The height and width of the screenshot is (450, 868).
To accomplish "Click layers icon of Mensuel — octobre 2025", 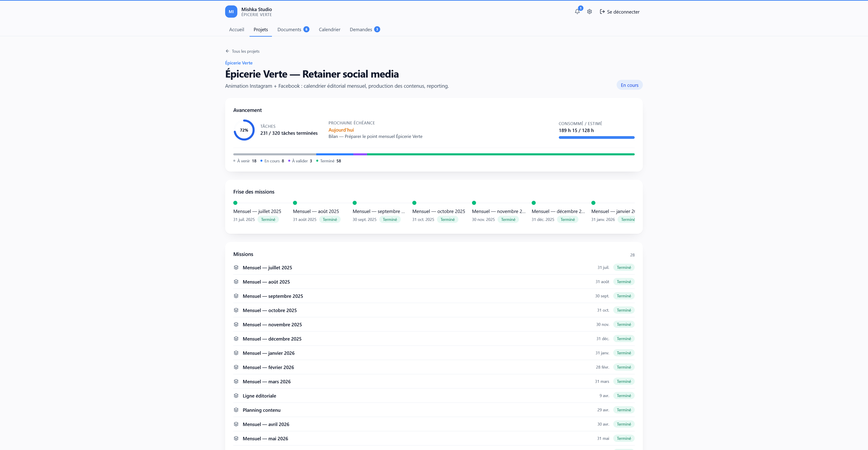I will coord(236,310).
